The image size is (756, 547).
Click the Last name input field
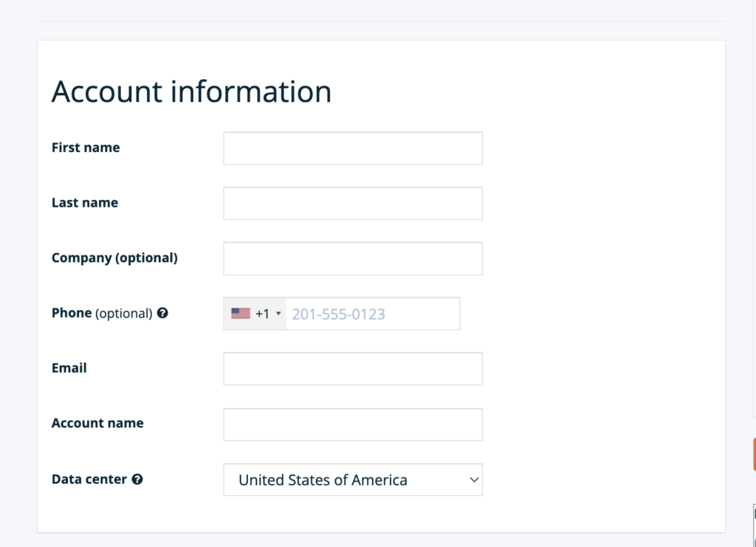(352, 202)
